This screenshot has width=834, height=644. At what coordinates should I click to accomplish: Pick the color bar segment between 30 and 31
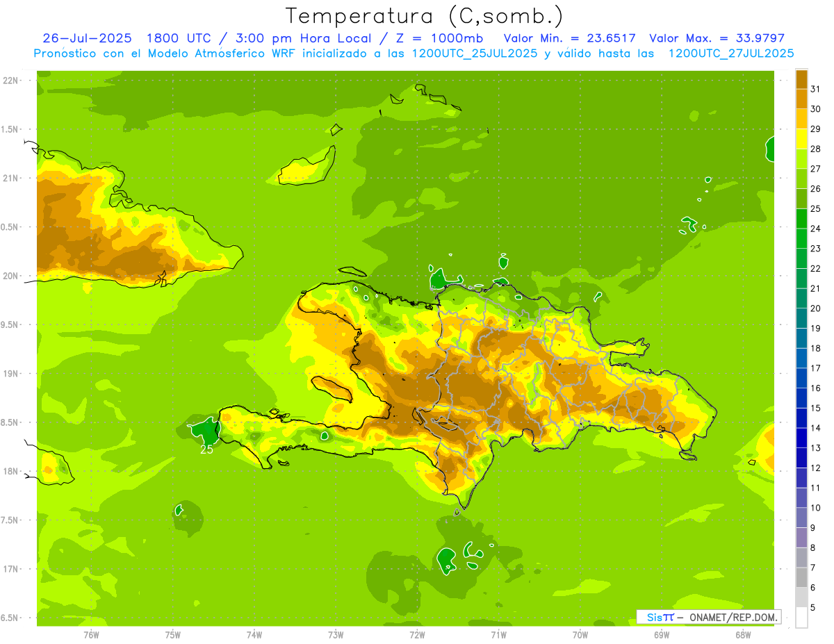tap(801, 99)
